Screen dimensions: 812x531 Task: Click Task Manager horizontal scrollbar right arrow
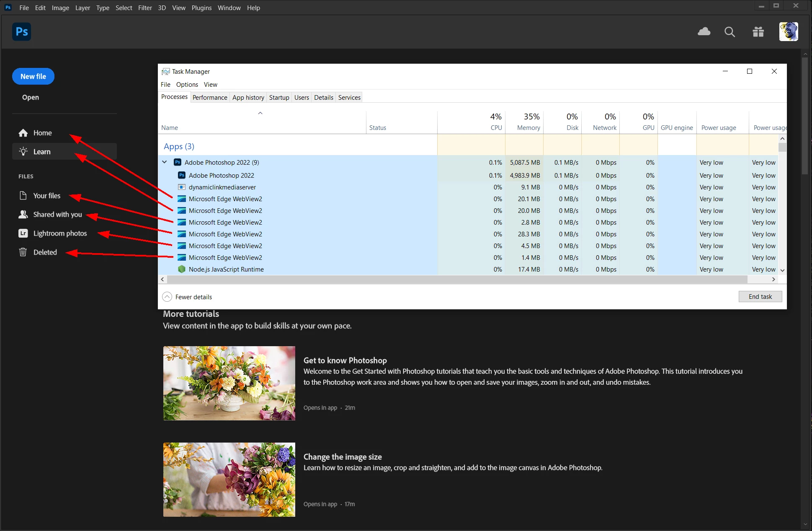click(x=773, y=279)
